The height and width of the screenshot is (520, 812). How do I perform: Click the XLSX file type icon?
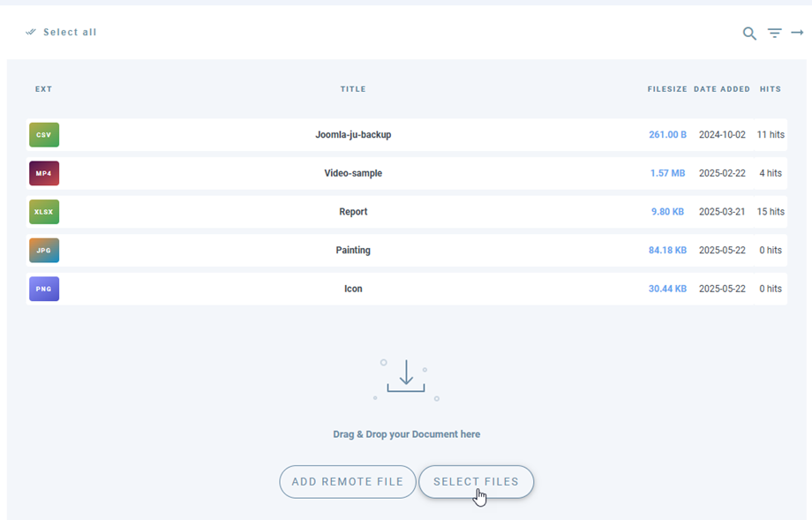[x=44, y=212]
